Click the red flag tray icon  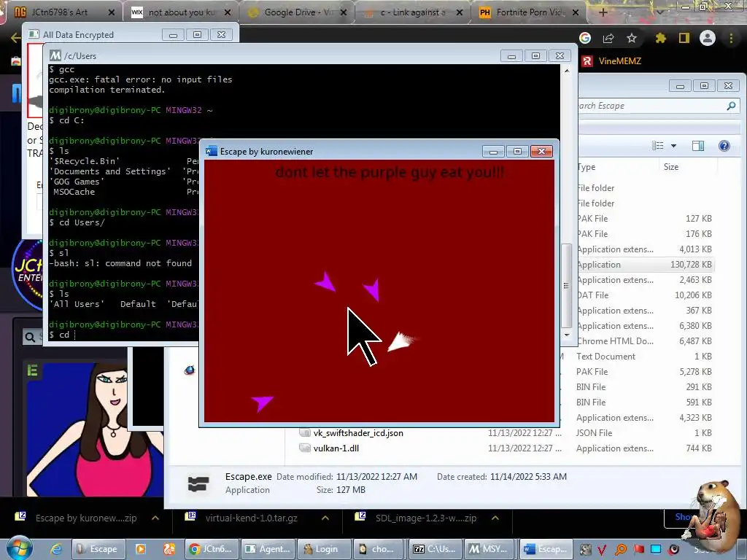638,550
